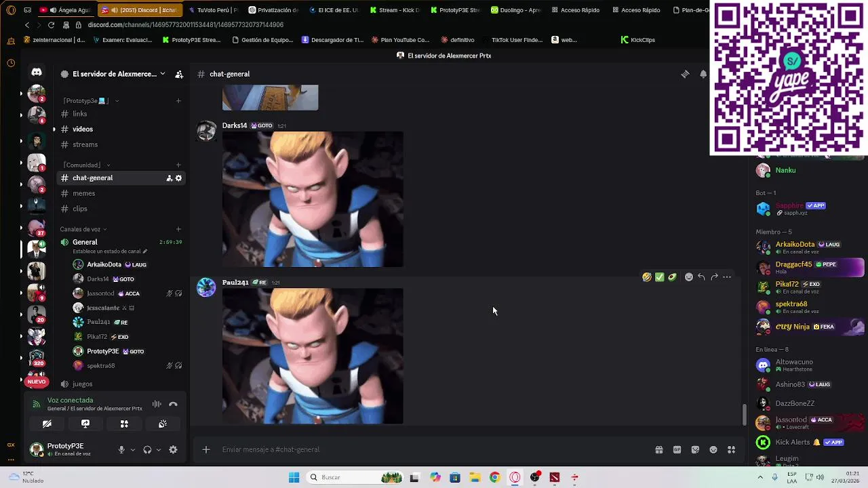Switch to Ángela Aguilar YouTube tab
868x488 pixels.
66,10
